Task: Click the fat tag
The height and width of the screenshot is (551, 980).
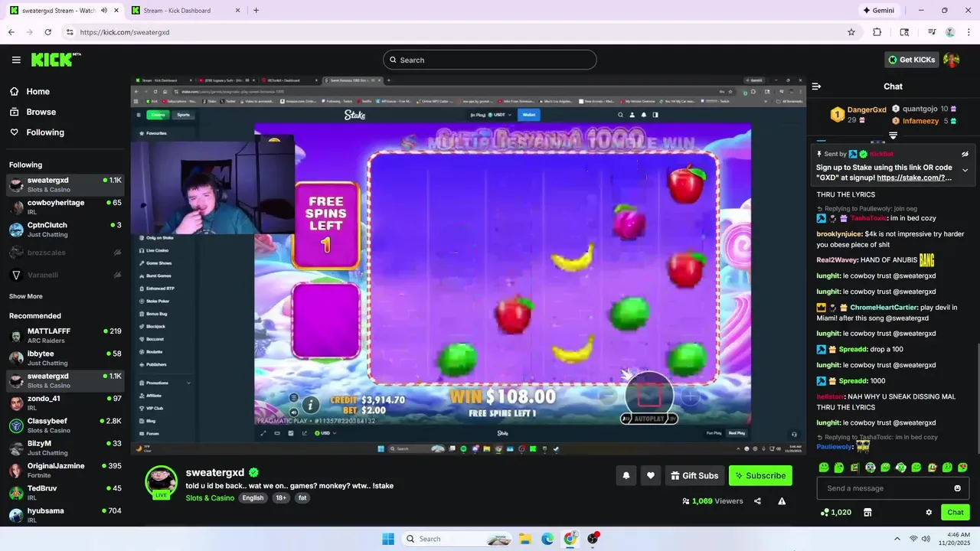Action: tap(302, 498)
